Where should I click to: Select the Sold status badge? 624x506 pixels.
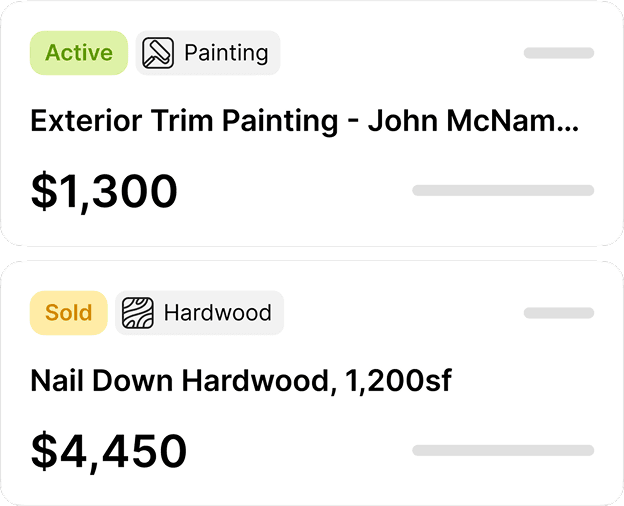(x=68, y=313)
